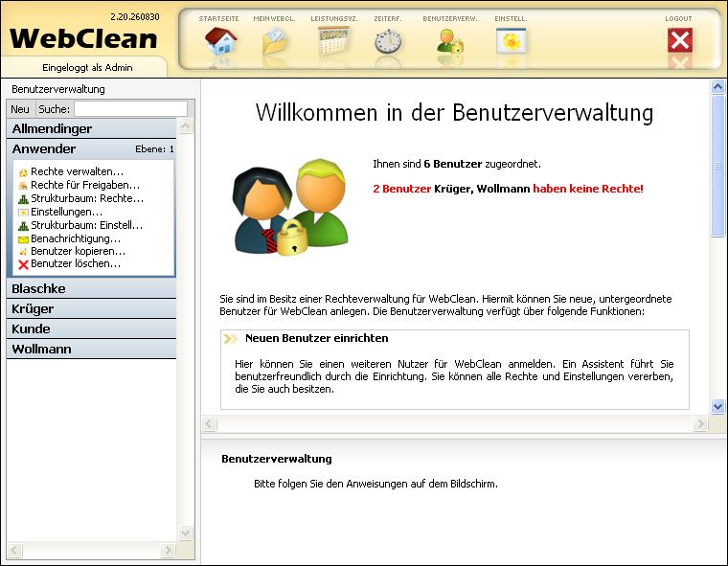Click the double-arrow icon beside Neuen Benutzer einrichten
Screen dimensions: 728x566
pos(230,338)
